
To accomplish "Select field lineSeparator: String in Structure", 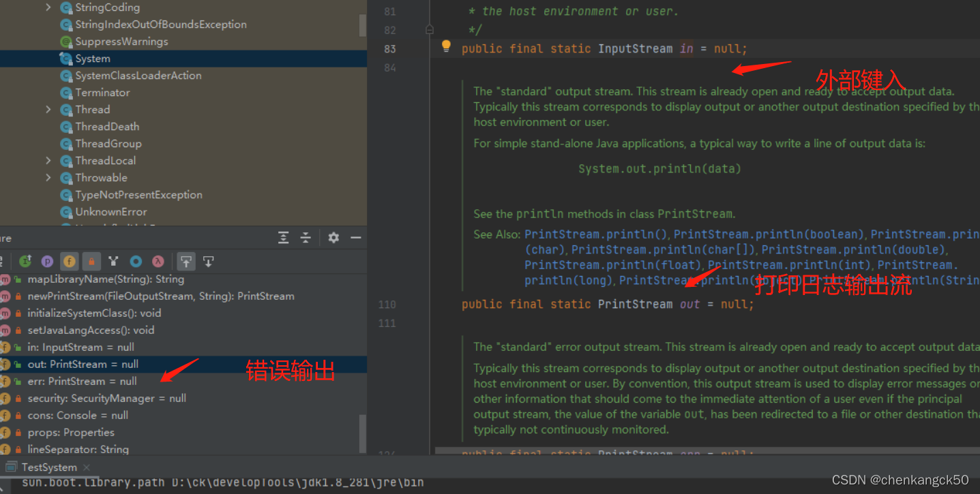I will point(78,450).
